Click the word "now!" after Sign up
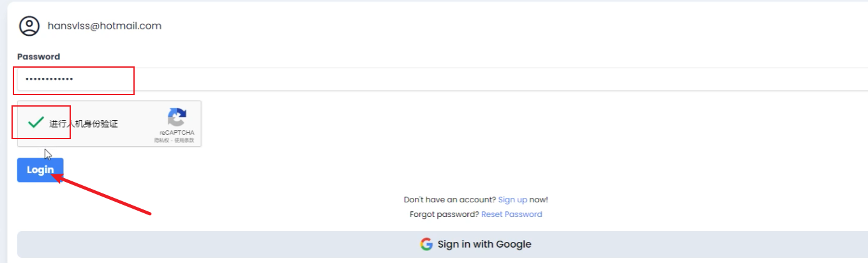The height and width of the screenshot is (263, 868). tap(539, 200)
